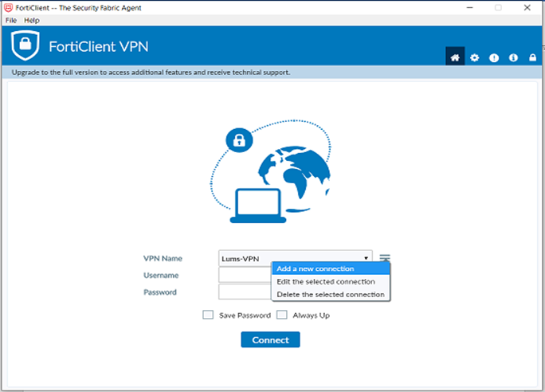This screenshot has width=545, height=392.
Task: Close the FortiClient window
Action: [x=527, y=8]
